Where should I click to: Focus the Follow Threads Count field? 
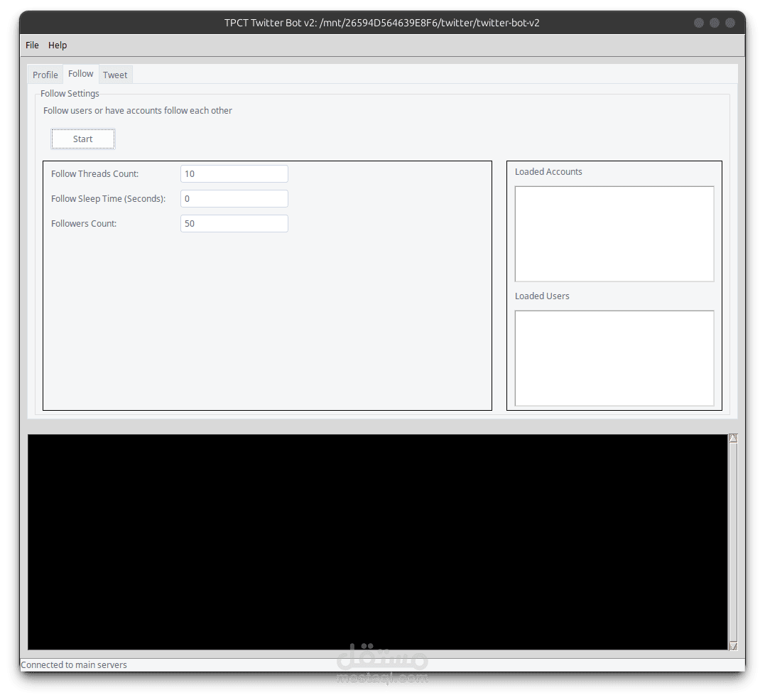pos(234,174)
